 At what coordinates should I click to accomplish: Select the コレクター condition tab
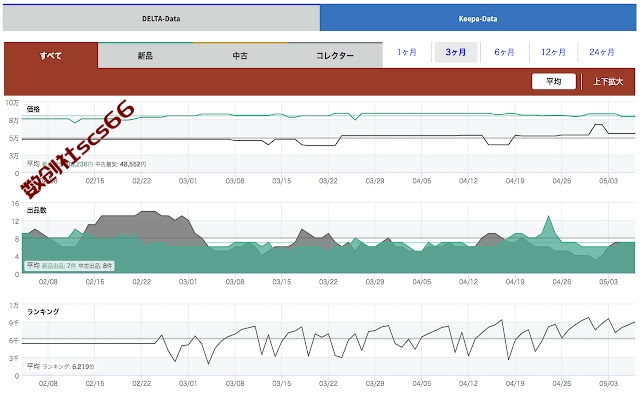(x=335, y=56)
